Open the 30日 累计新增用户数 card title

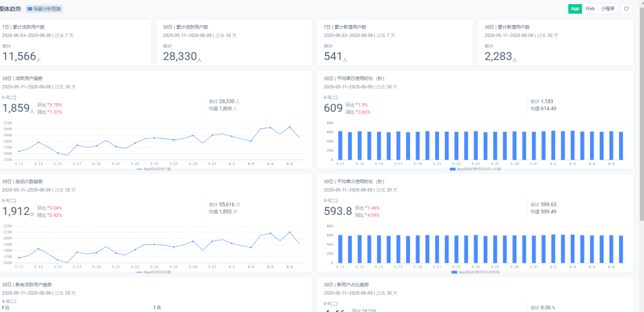click(507, 27)
